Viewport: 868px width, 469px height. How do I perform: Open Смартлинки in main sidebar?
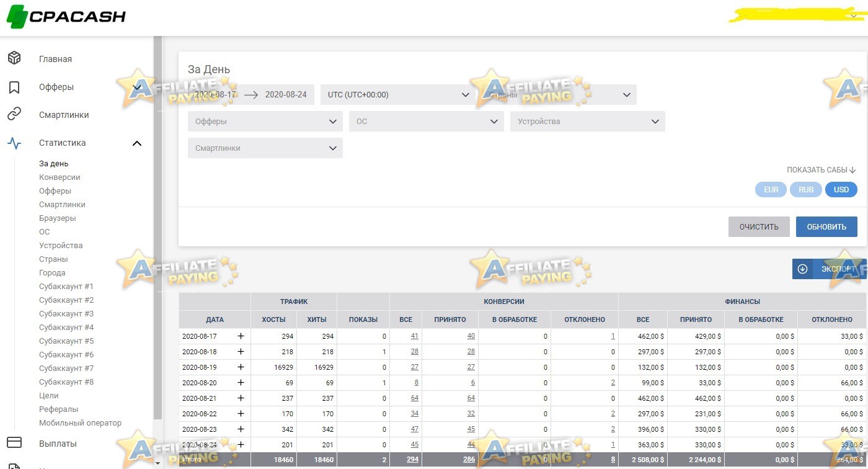(x=64, y=115)
